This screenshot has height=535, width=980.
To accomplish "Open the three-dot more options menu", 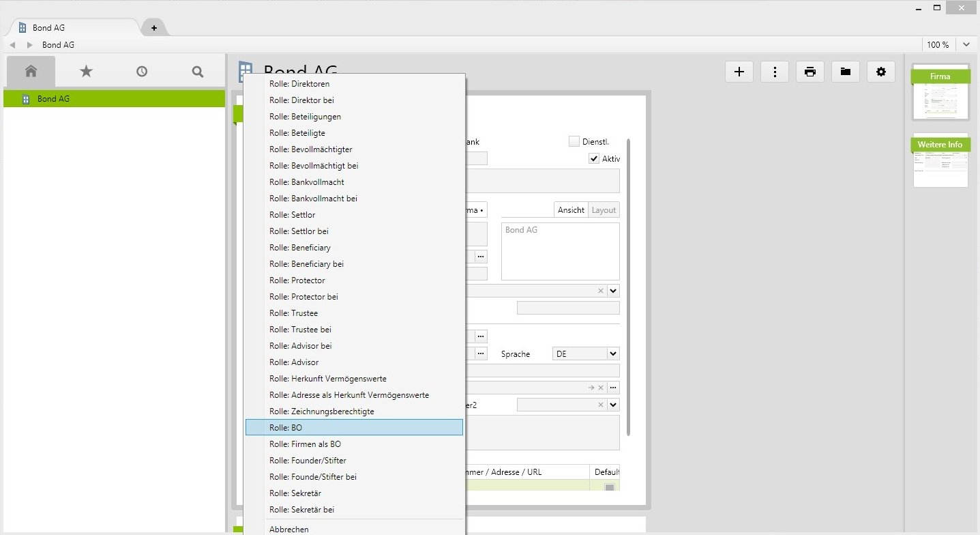I will (775, 72).
